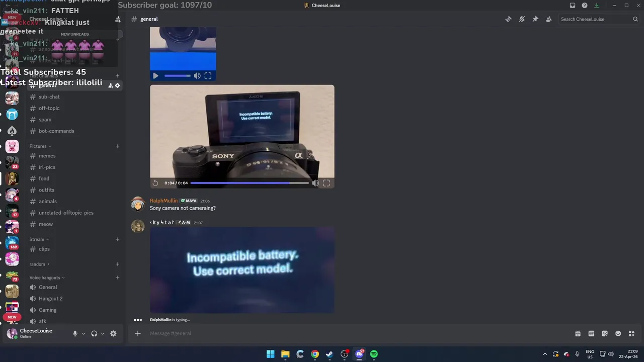This screenshot has height=362, width=644.
Task: Create a channel in Stream category
Action: click(117, 239)
